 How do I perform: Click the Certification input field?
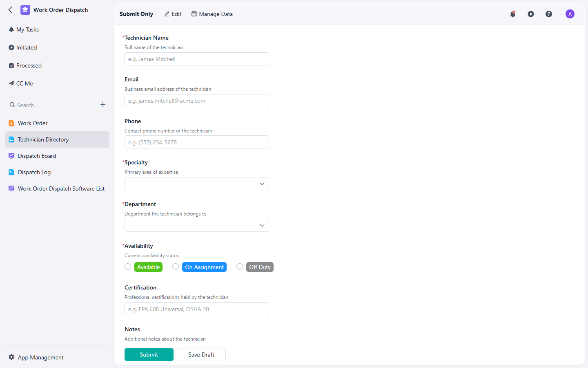pyautogui.click(x=197, y=309)
